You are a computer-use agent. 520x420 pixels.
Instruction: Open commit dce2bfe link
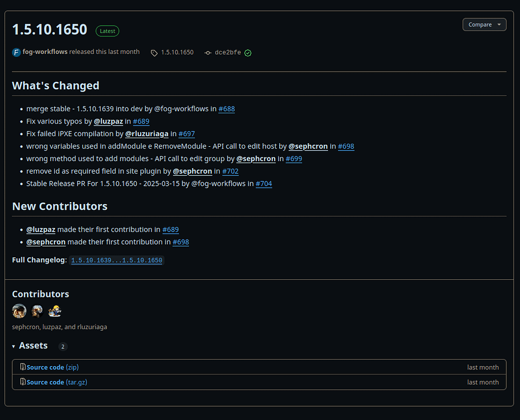point(227,52)
